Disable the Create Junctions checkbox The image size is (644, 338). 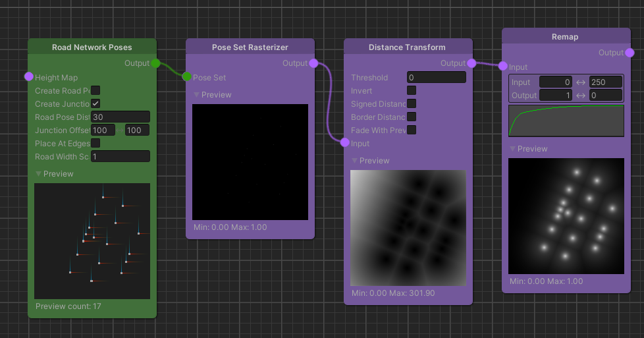coord(95,103)
